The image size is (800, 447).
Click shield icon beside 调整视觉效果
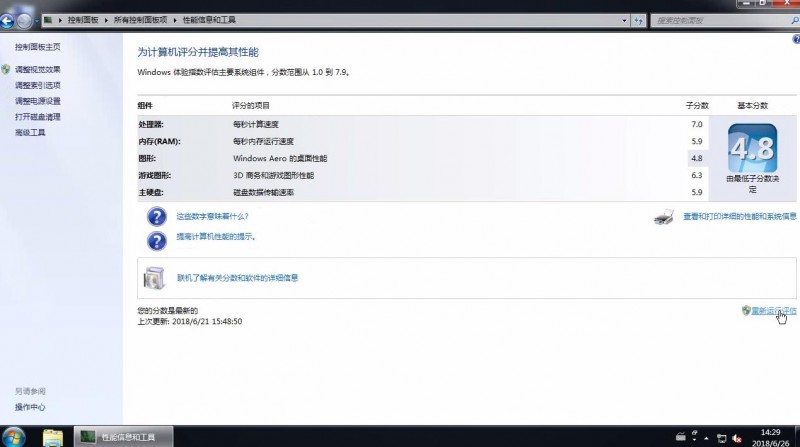tap(6, 69)
